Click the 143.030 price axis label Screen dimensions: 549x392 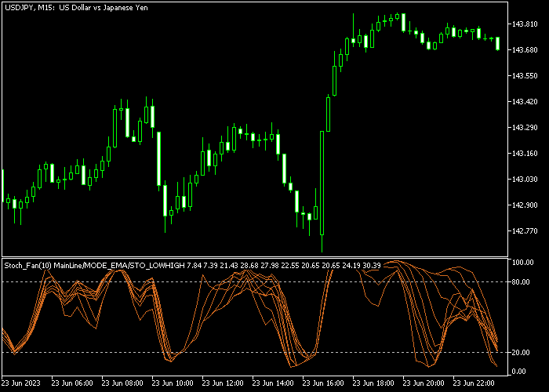525,180
